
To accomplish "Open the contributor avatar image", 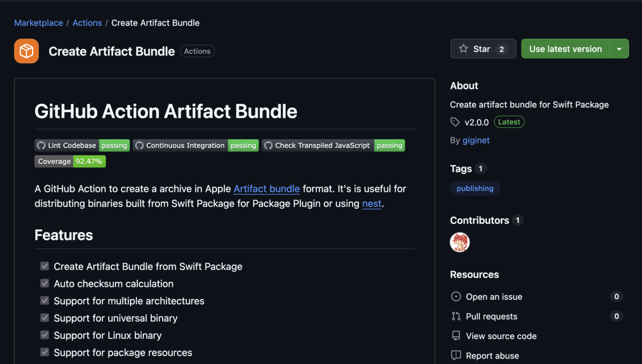I will (460, 242).
